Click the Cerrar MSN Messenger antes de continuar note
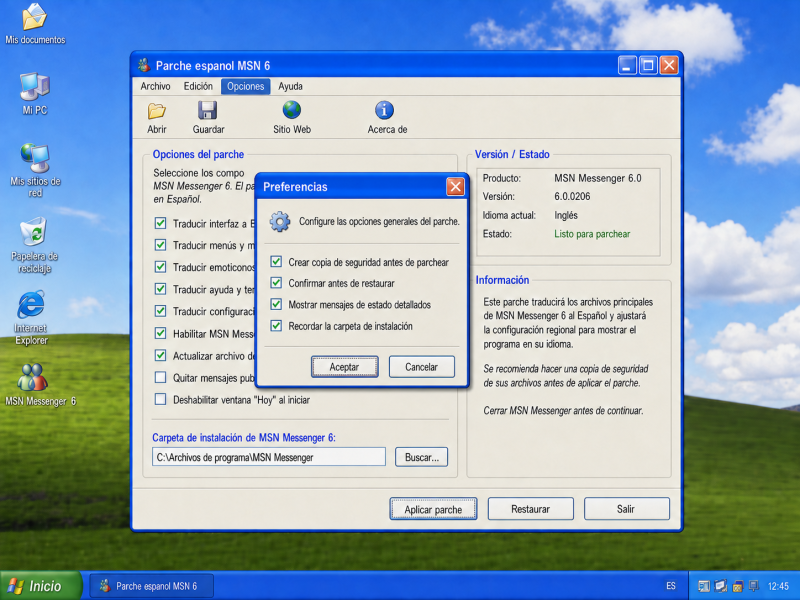 pos(563,410)
